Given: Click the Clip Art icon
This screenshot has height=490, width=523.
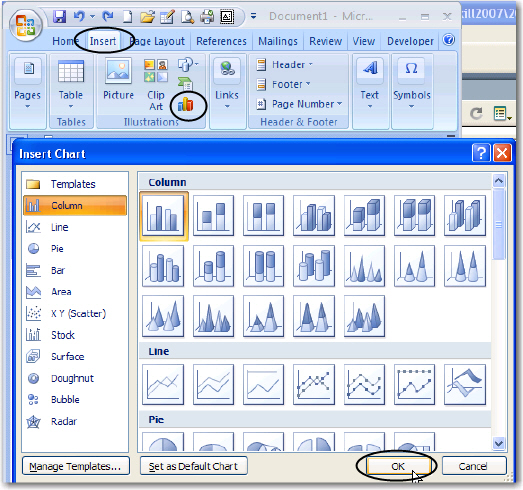Looking at the screenshot, I should point(156,71).
